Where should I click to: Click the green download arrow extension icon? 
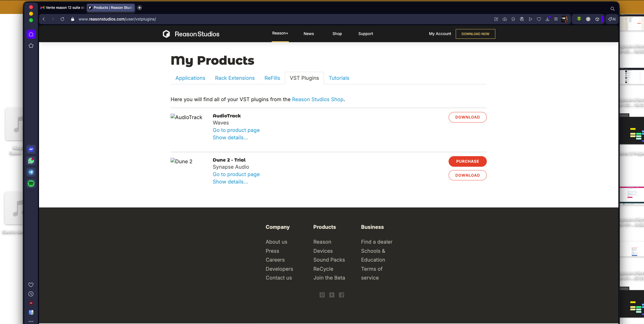click(x=579, y=19)
